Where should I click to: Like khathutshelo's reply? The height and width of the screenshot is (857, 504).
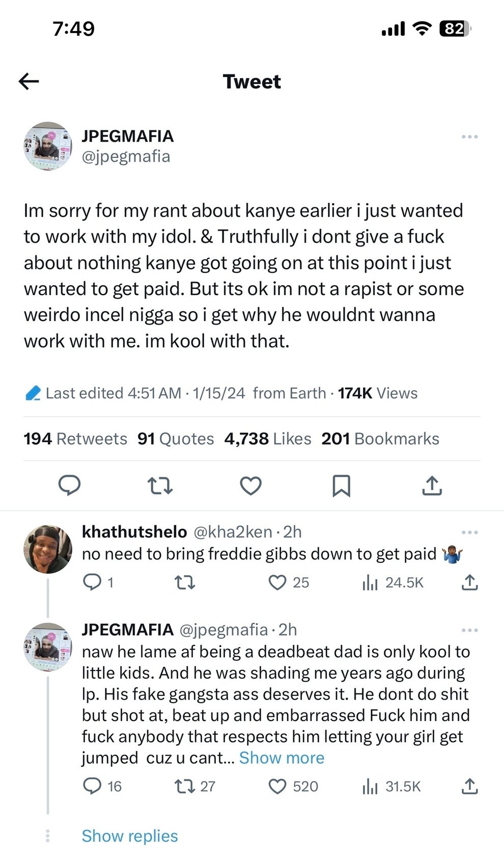tap(277, 582)
